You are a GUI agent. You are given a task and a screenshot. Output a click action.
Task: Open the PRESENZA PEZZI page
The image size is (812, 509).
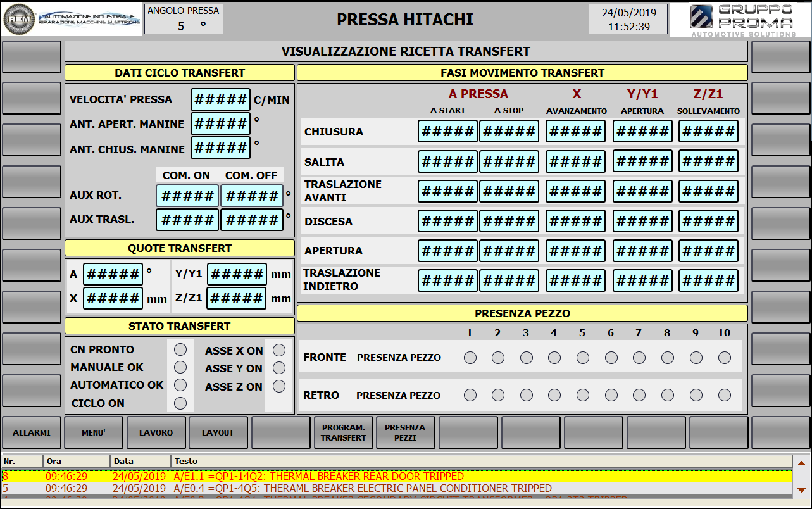coord(406,432)
